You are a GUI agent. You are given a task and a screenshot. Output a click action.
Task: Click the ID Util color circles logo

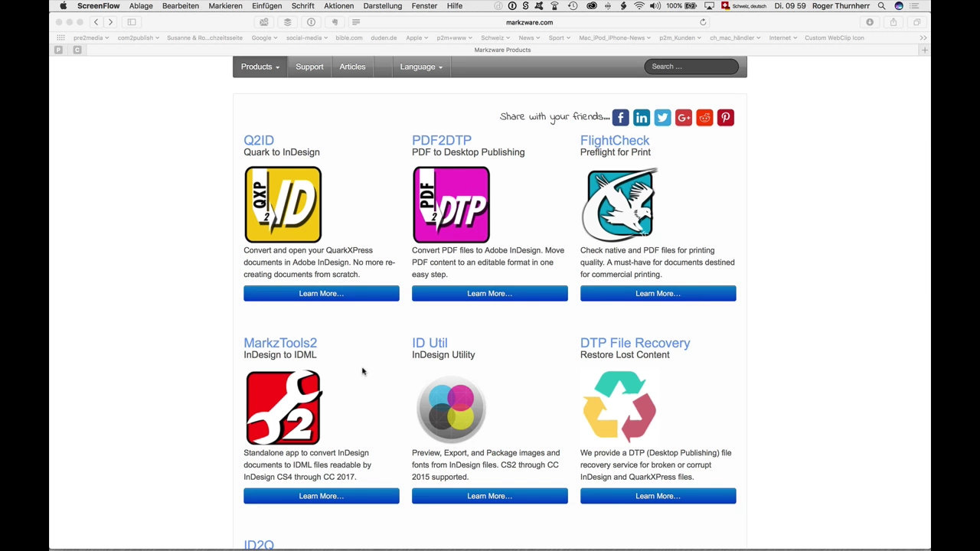click(x=451, y=407)
